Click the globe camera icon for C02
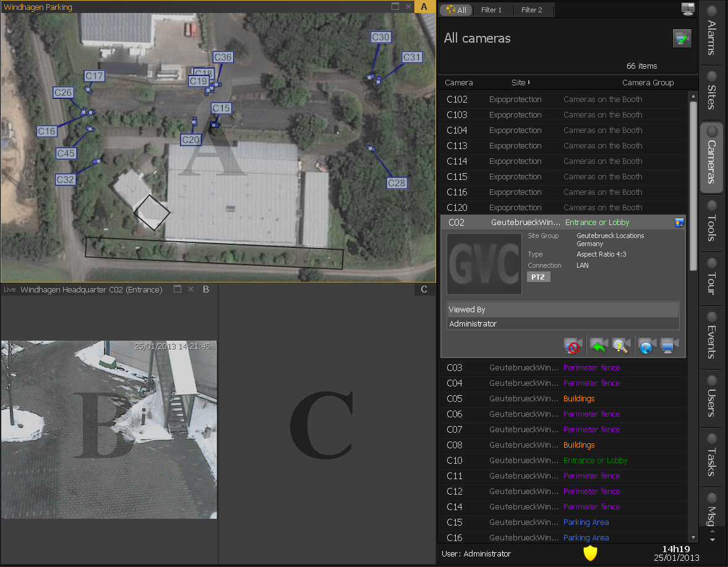This screenshot has height=567, width=728. click(647, 346)
